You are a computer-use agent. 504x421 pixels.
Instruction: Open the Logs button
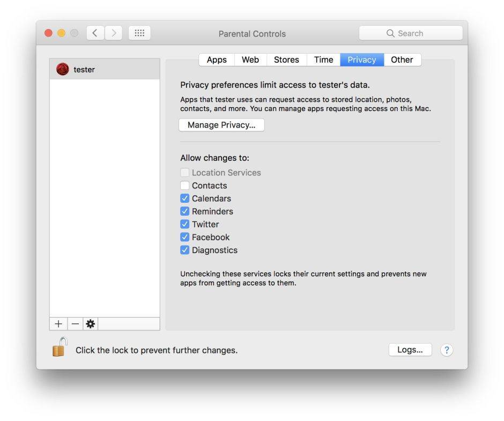click(410, 350)
